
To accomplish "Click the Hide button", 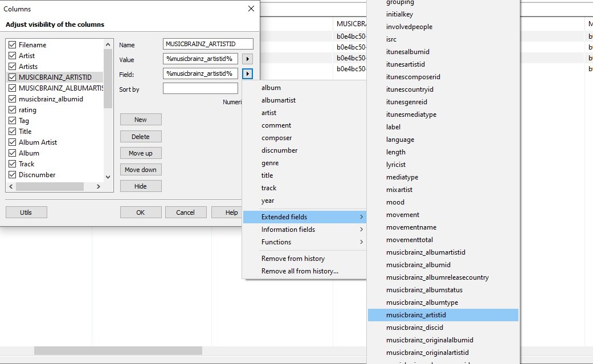I will coord(141,186).
